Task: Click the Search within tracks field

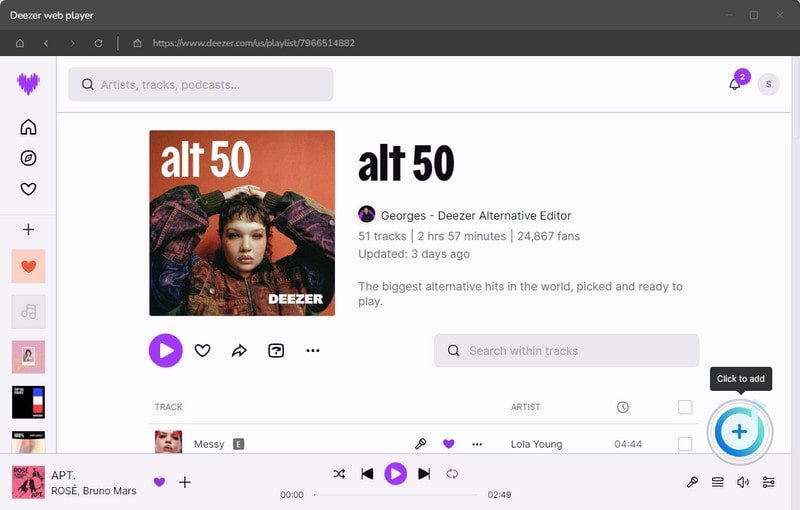Action: [x=566, y=351]
